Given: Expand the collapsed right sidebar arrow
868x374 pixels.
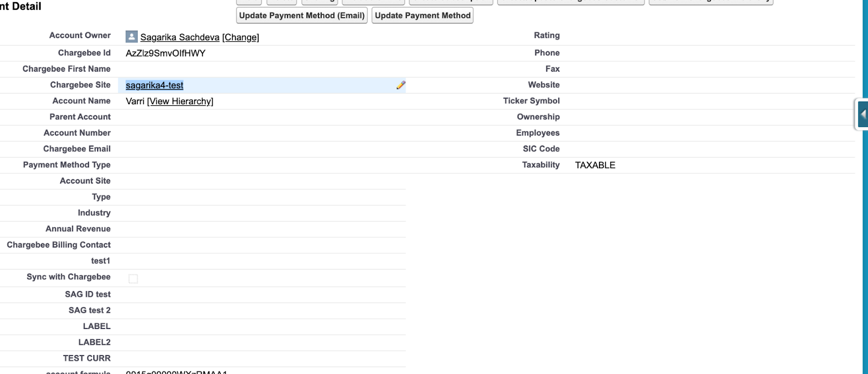Looking at the screenshot, I should point(863,115).
